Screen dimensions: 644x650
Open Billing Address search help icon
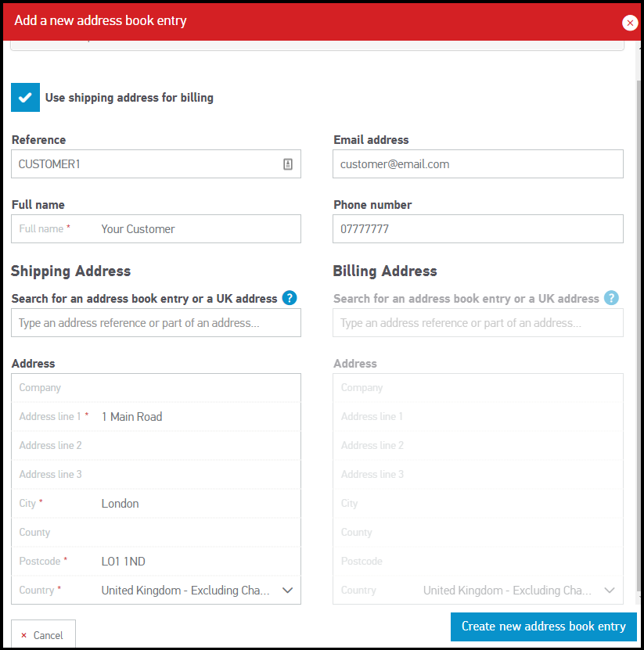[x=611, y=298]
